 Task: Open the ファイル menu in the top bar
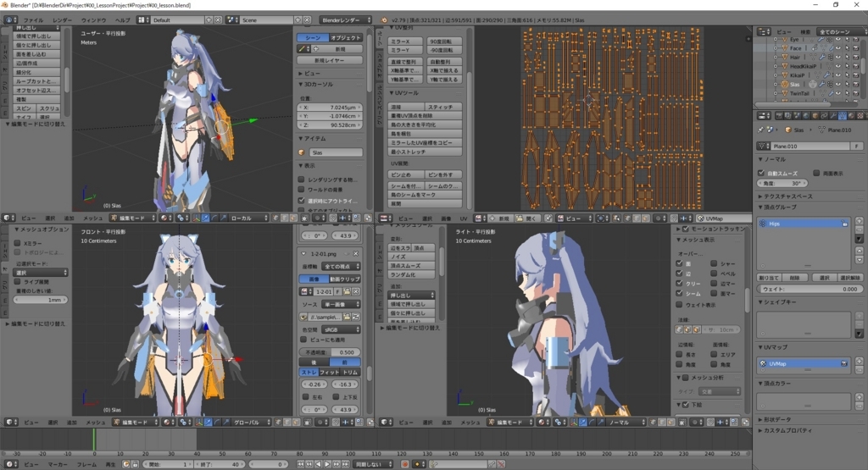(x=33, y=20)
